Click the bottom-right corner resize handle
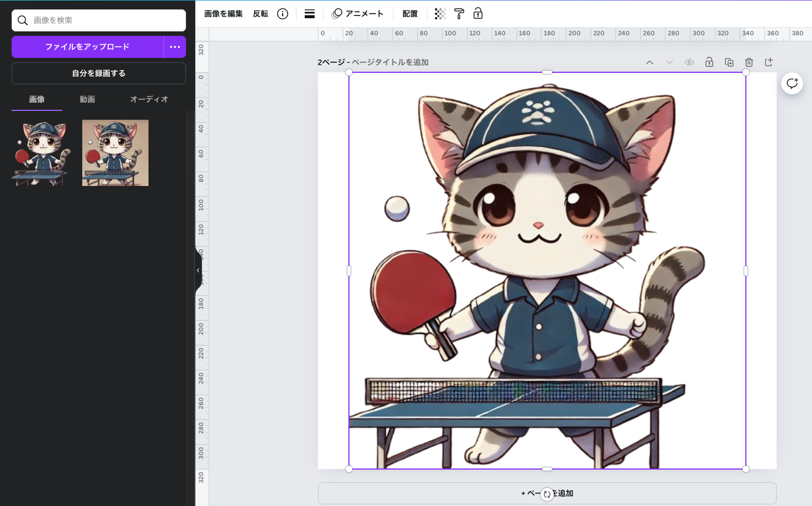 click(x=746, y=469)
